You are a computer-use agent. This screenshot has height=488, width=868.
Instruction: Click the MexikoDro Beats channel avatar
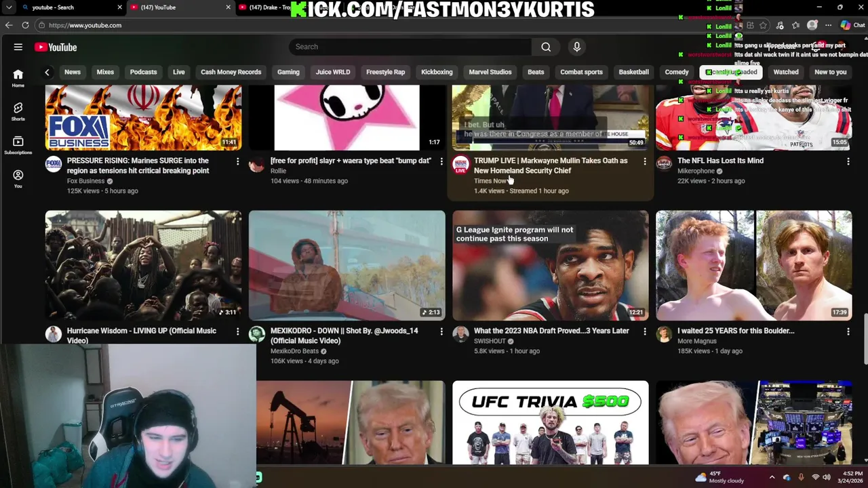pos(257,334)
